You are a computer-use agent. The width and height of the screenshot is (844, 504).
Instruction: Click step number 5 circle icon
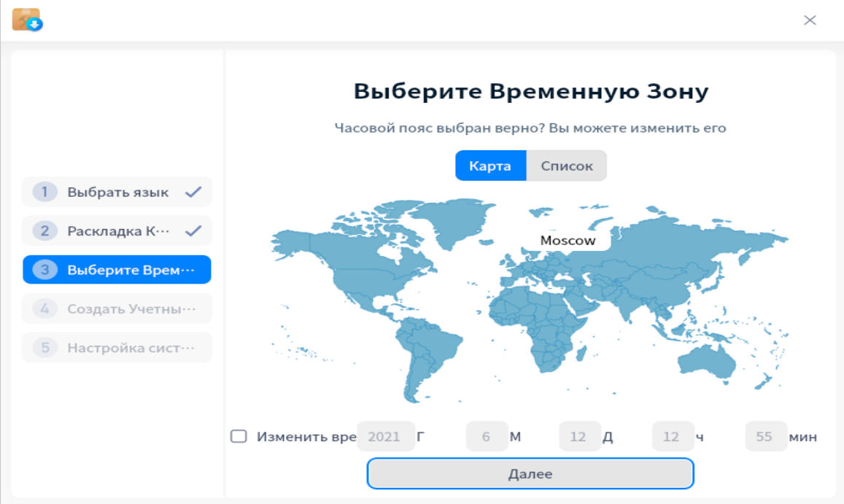click(x=44, y=348)
